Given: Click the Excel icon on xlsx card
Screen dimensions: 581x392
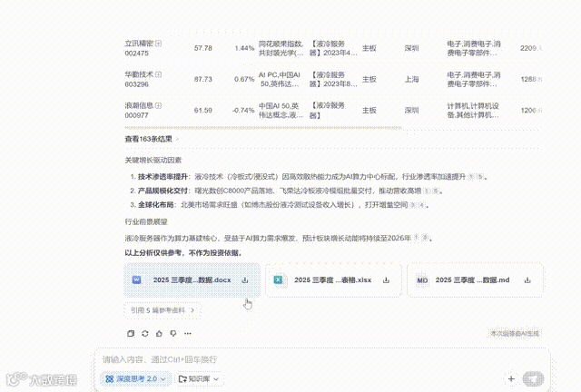Looking at the screenshot, I should pyautogui.click(x=278, y=279).
